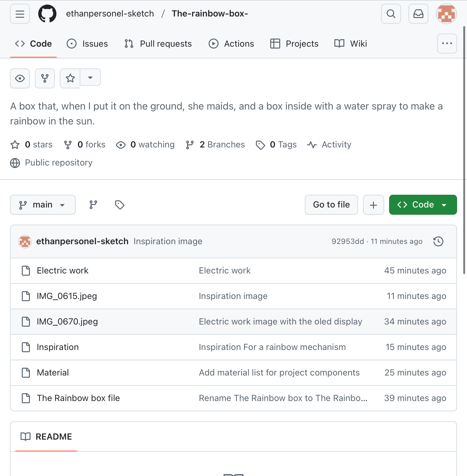Toggle watch with the eye button
This screenshot has height=476, width=467.
(20, 78)
